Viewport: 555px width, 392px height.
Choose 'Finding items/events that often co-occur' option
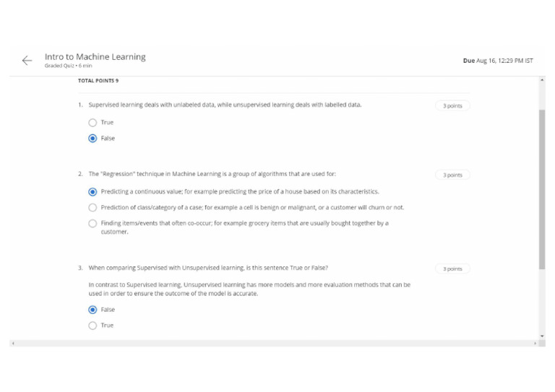tap(92, 224)
